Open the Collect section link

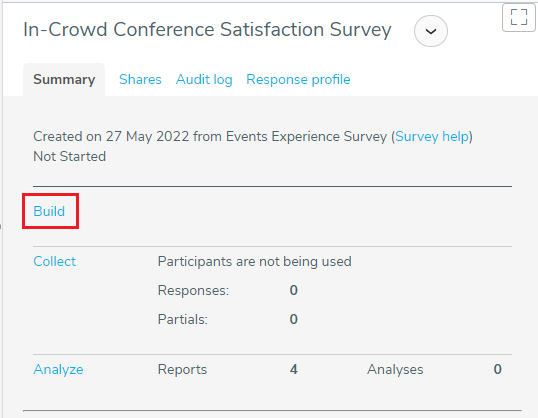coord(55,262)
